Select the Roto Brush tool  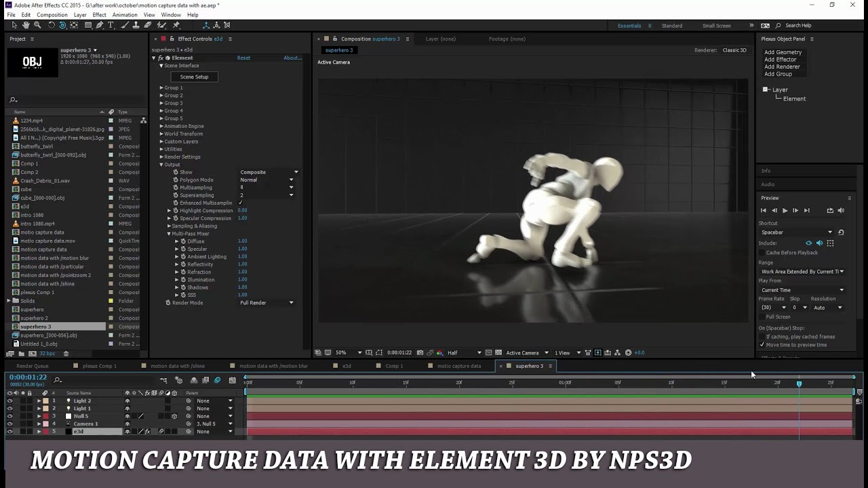[161, 25]
